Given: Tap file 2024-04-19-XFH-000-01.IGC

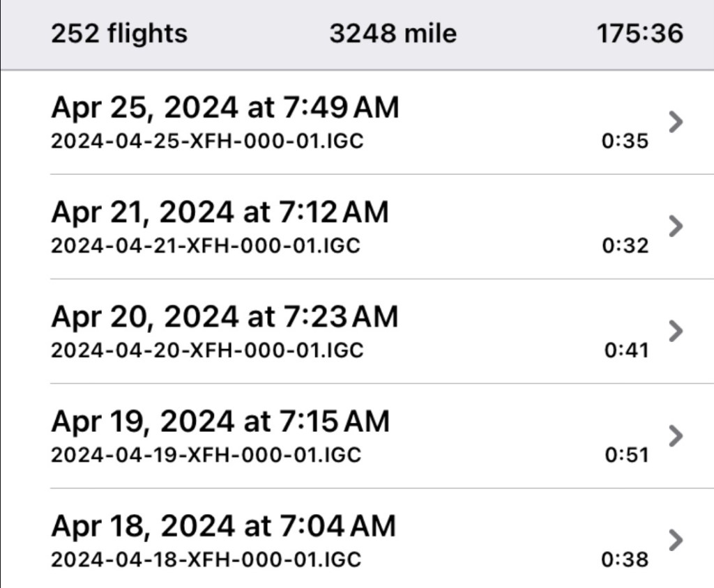Looking at the screenshot, I should [x=206, y=455].
